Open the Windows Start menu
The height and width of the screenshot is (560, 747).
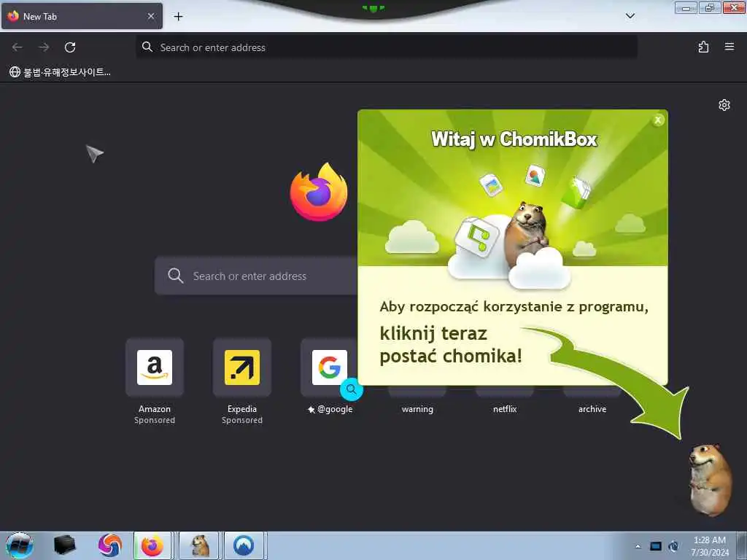click(x=20, y=545)
